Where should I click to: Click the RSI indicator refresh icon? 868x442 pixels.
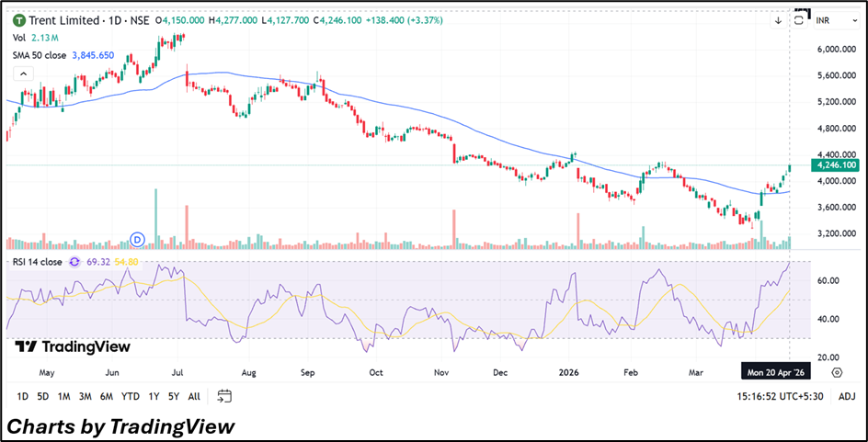(74, 262)
